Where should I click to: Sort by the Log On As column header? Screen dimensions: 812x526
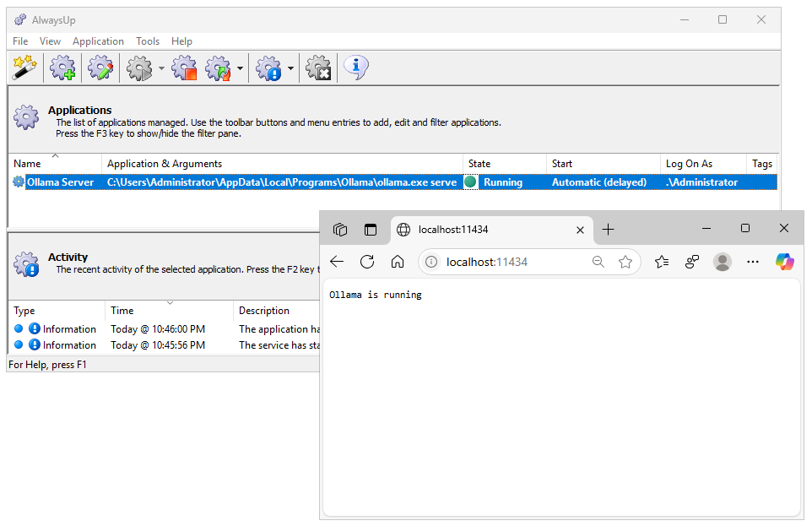coord(703,164)
